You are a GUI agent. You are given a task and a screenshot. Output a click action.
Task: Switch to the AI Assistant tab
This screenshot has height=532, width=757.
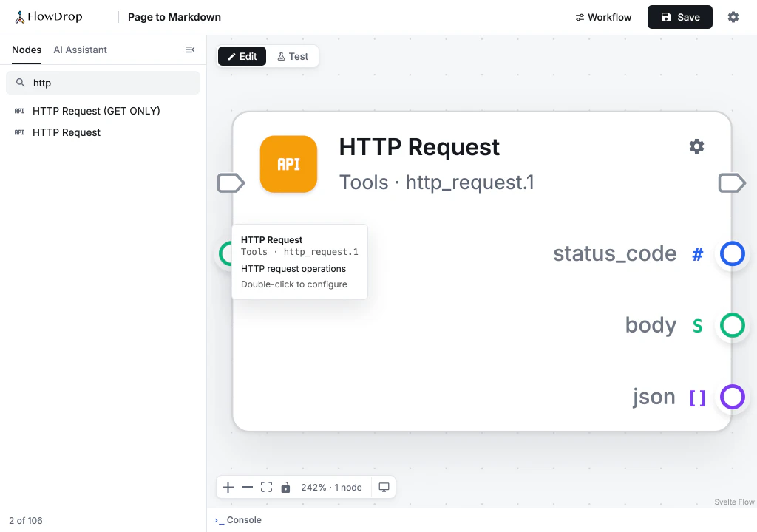pyautogui.click(x=80, y=50)
